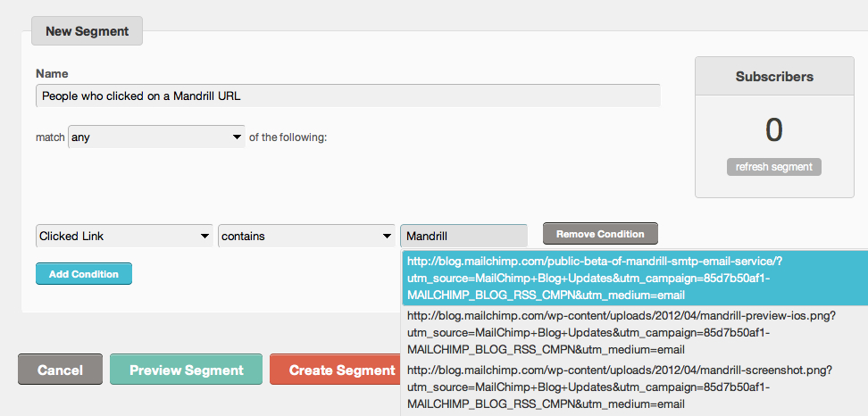The image size is (868, 416).
Task: Click the Add Condition button
Action: (84, 274)
